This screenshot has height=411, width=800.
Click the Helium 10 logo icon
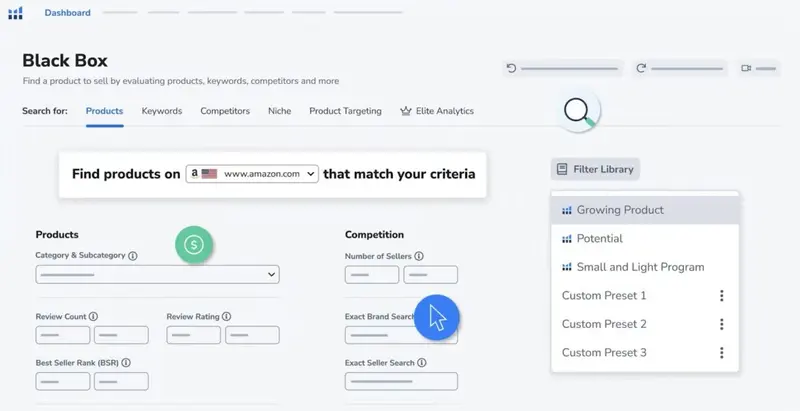15,13
